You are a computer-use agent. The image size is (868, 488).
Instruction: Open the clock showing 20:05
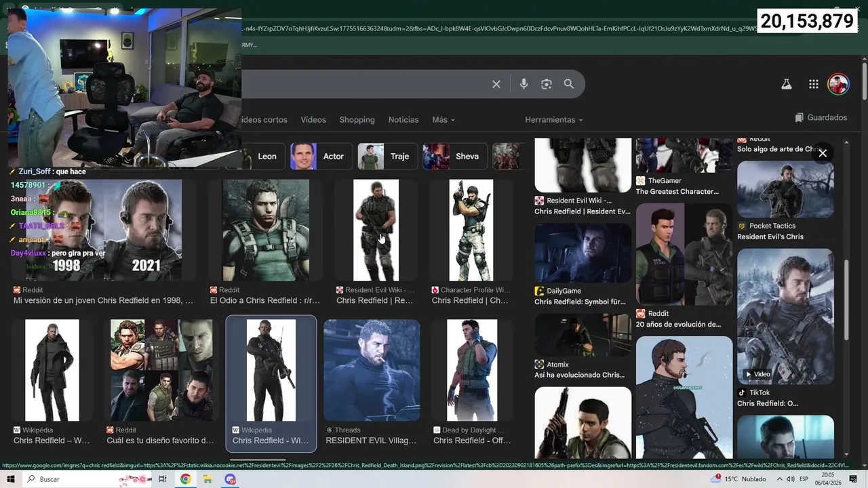point(828,479)
